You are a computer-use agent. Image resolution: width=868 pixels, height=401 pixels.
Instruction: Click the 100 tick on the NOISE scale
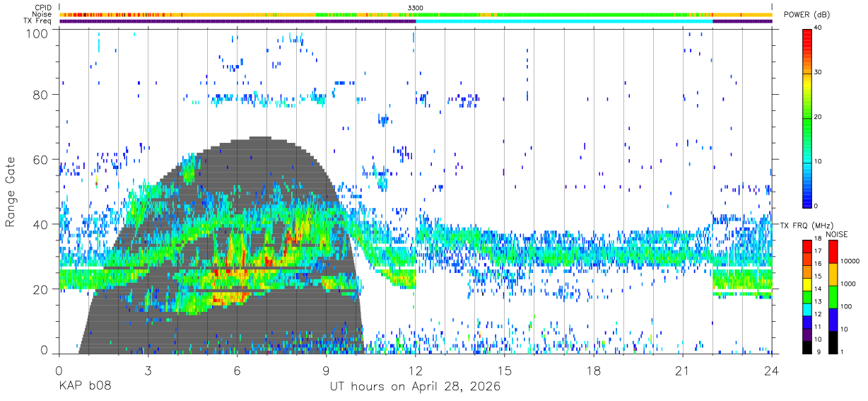click(848, 307)
